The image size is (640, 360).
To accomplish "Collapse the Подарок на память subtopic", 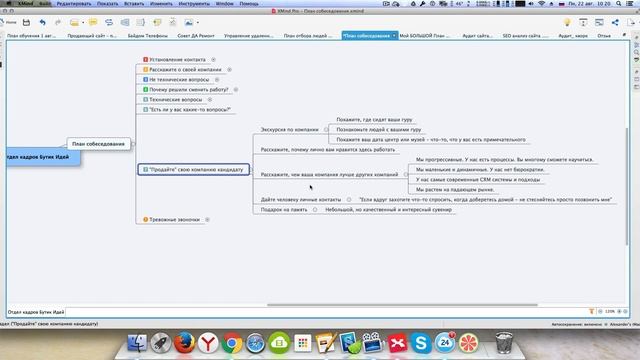I will [315, 209].
